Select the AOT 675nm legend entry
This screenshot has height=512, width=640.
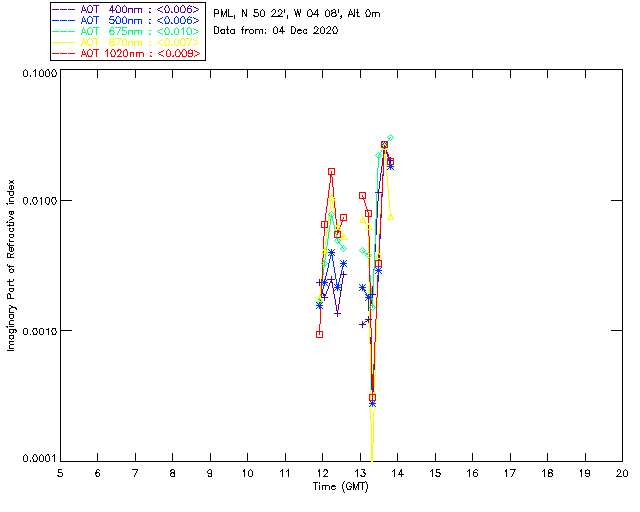(x=127, y=31)
